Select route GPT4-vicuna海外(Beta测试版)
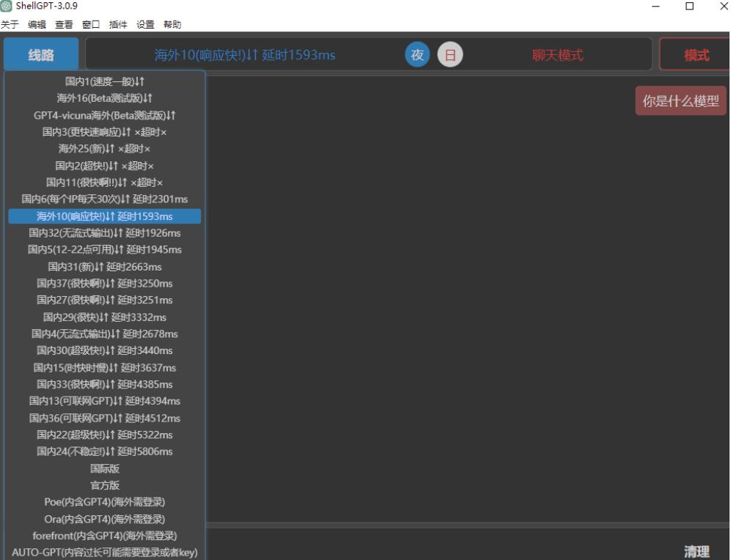 [x=104, y=115]
